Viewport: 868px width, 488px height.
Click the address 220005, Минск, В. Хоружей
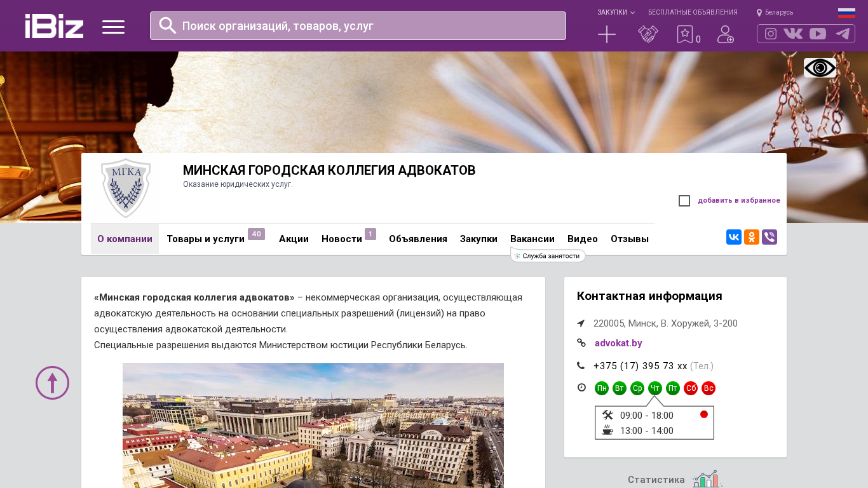click(665, 323)
